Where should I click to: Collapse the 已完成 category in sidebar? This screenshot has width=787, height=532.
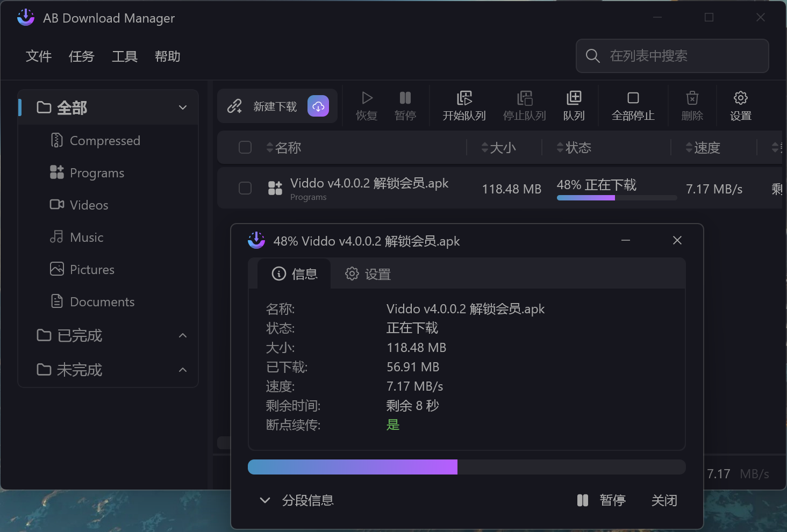(x=183, y=335)
